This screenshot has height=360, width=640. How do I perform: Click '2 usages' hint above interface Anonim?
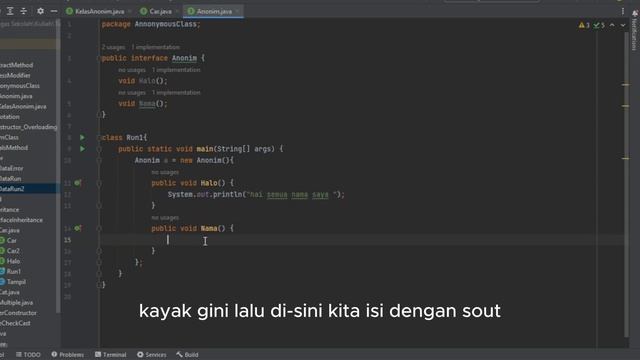coord(113,47)
